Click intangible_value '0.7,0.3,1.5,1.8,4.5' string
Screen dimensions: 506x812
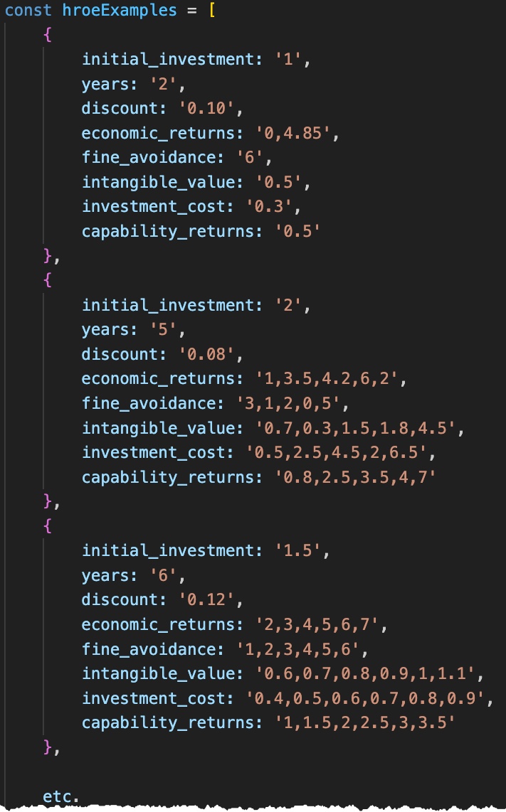pos(356,428)
